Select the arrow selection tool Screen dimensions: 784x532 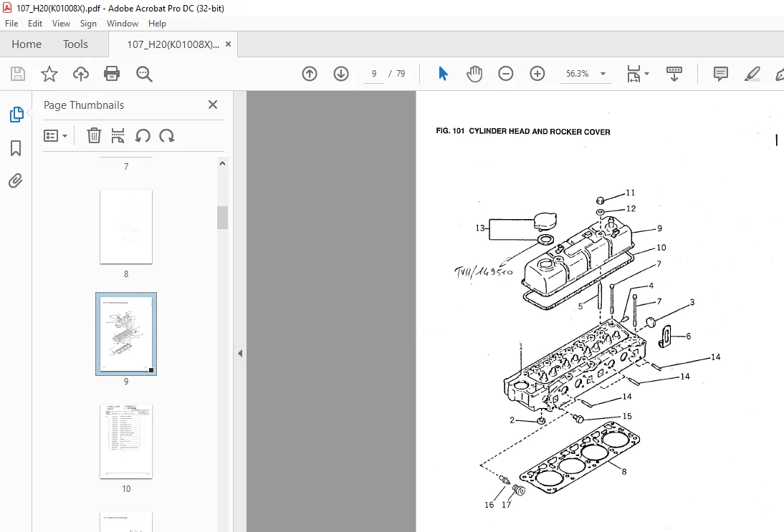(443, 74)
